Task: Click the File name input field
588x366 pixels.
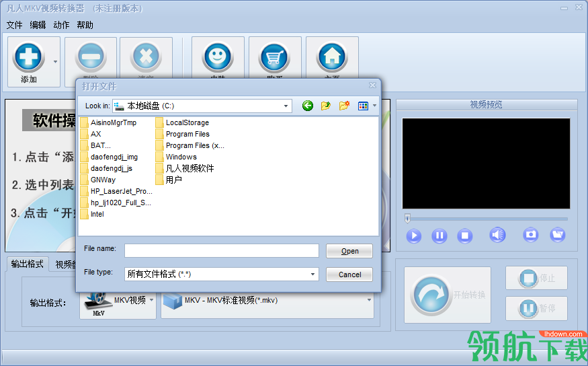Action: [x=222, y=251]
